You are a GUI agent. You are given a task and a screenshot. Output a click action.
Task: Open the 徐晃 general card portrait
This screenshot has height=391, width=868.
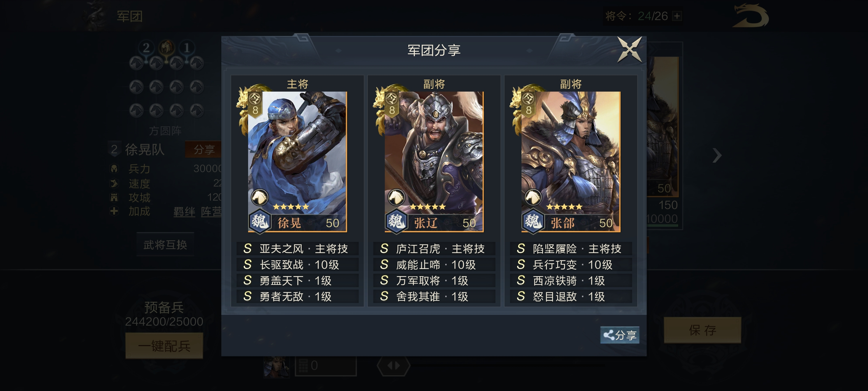pos(297,161)
